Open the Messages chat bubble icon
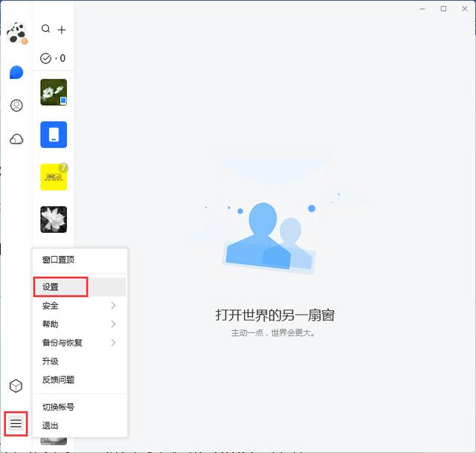 point(16,72)
